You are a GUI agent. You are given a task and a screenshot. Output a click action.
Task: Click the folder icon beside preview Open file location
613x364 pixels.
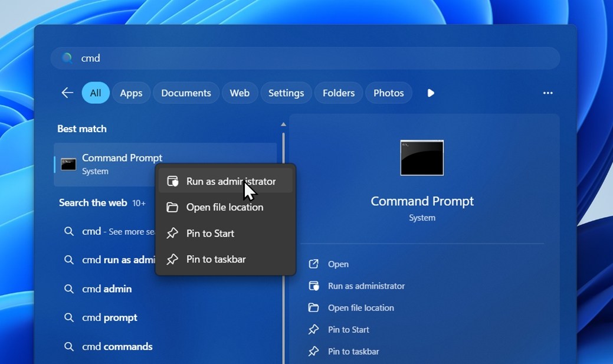tap(313, 308)
